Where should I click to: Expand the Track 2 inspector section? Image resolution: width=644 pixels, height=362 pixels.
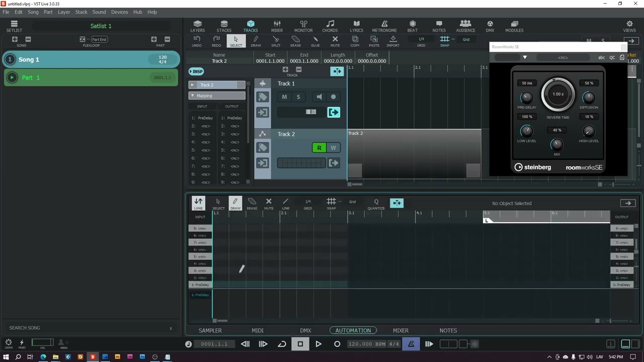(192, 85)
